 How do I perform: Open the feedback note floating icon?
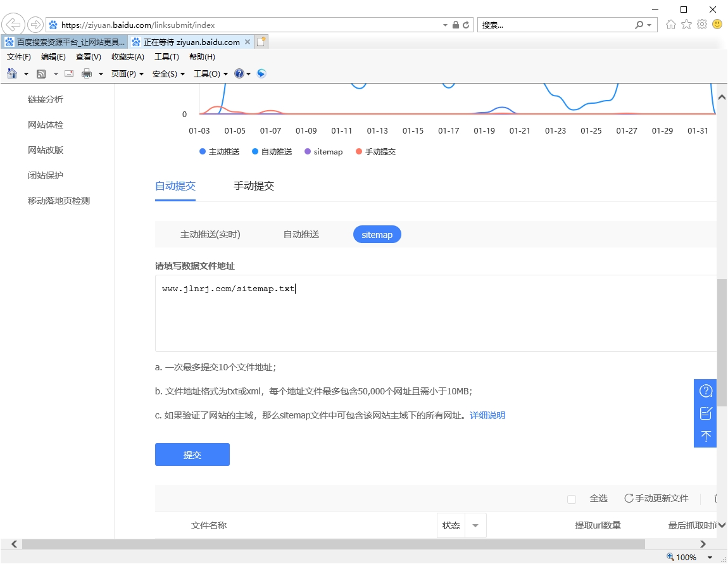[x=705, y=413]
